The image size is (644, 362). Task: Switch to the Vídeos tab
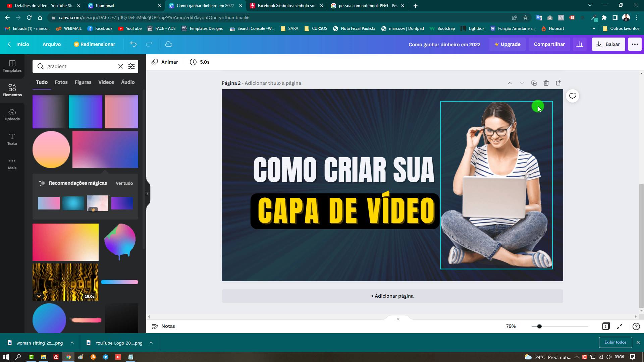106,82
